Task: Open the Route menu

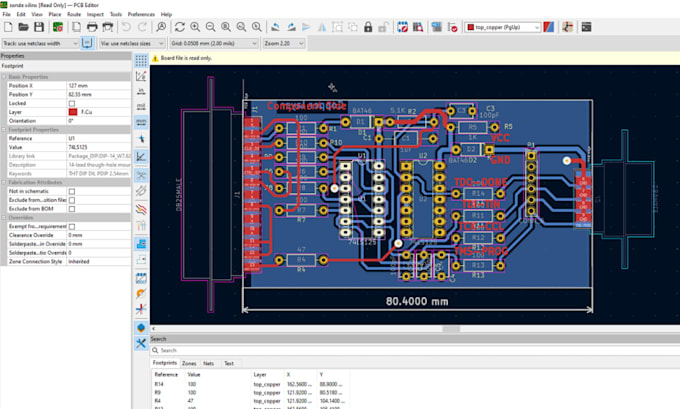Action: click(x=74, y=14)
